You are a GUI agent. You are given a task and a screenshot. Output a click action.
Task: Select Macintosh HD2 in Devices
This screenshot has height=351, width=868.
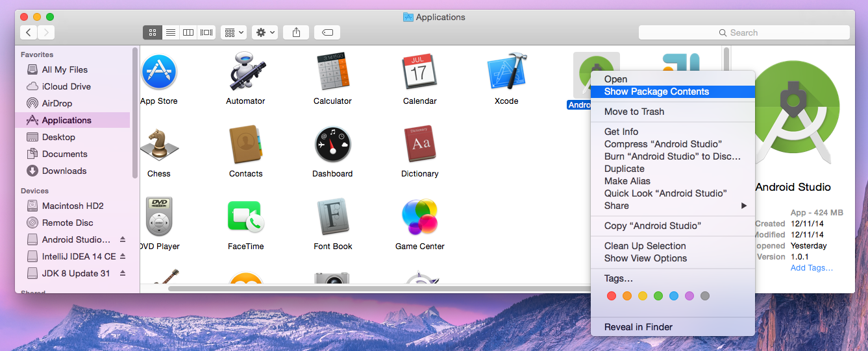tap(71, 206)
